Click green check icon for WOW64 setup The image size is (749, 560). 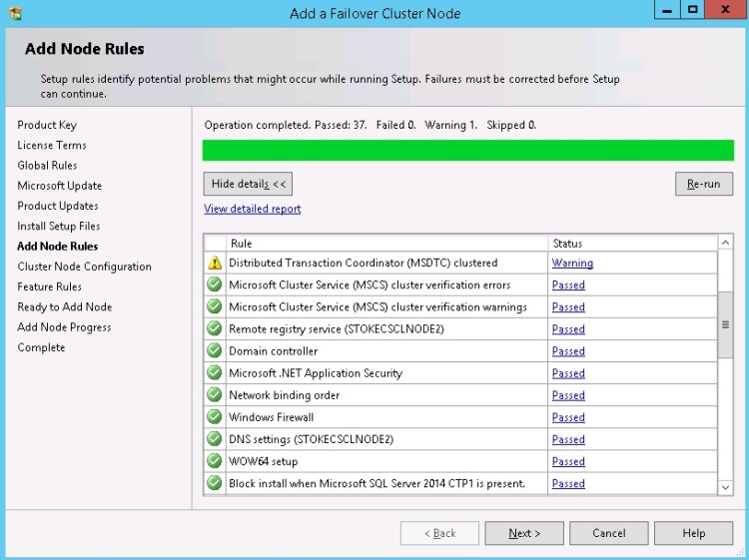[215, 461]
